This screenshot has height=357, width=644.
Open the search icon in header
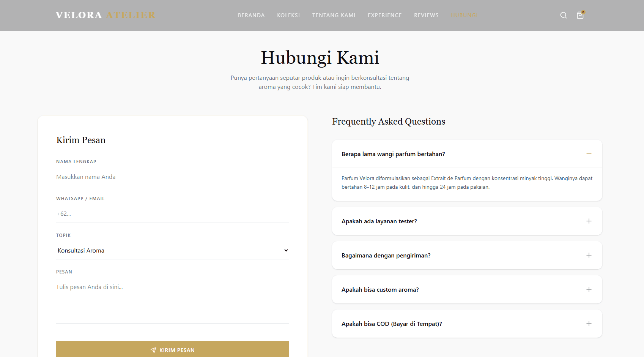pyautogui.click(x=564, y=15)
